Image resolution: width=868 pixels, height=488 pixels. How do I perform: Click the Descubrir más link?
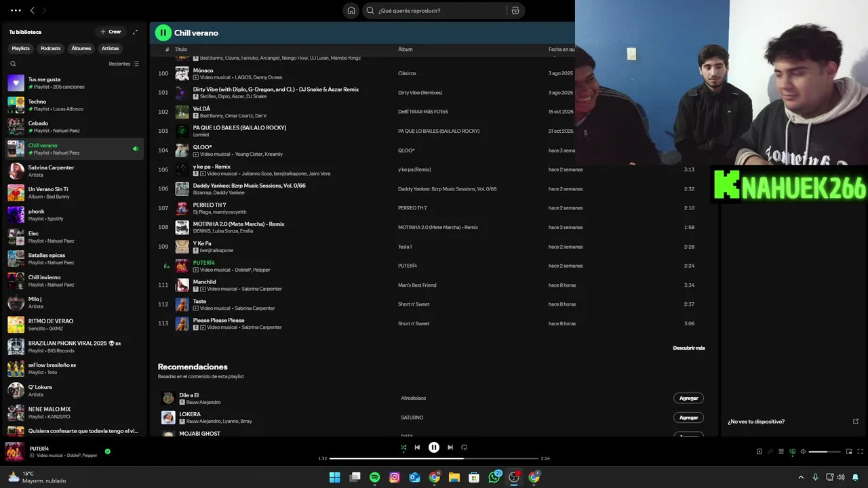click(x=689, y=348)
